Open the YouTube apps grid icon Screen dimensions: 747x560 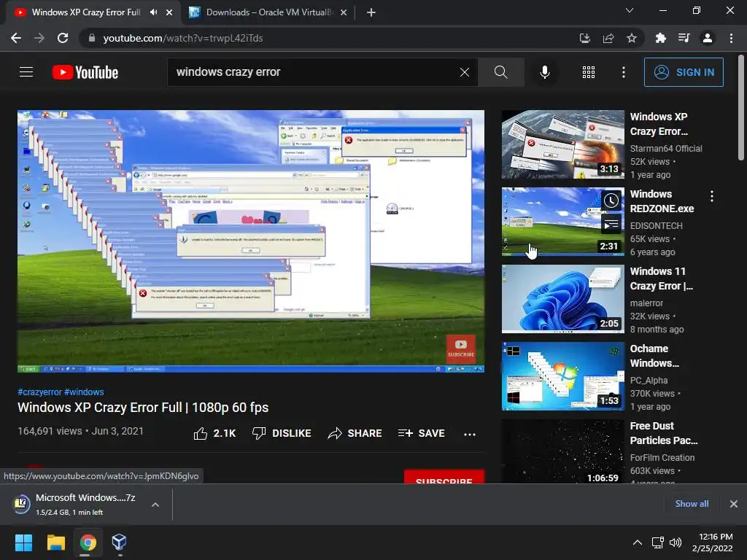tap(589, 72)
